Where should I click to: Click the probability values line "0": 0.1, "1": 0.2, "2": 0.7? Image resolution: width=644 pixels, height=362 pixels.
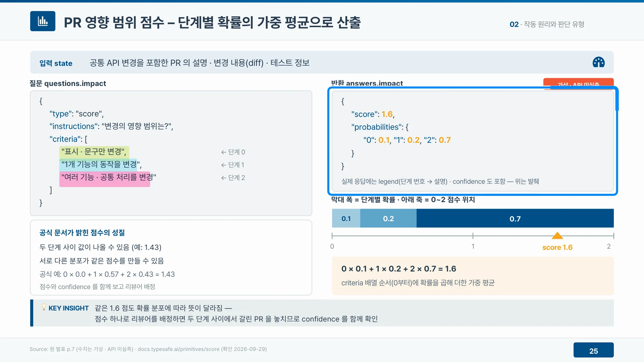pyautogui.click(x=407, y=140)
